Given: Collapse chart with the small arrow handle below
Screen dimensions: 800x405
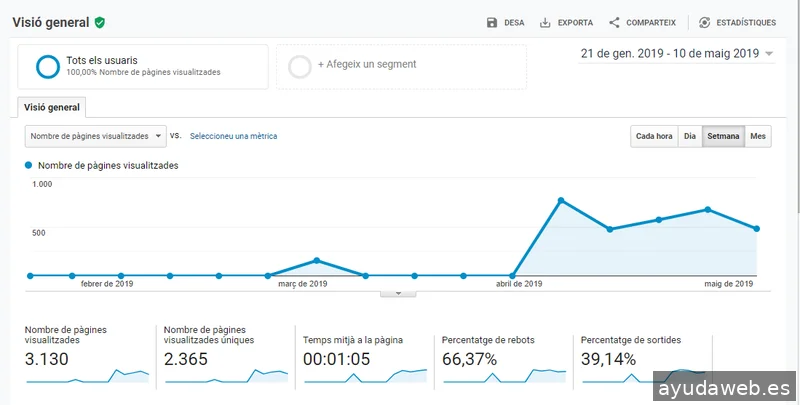Looking at the screenshot, I should coord(398,293).
